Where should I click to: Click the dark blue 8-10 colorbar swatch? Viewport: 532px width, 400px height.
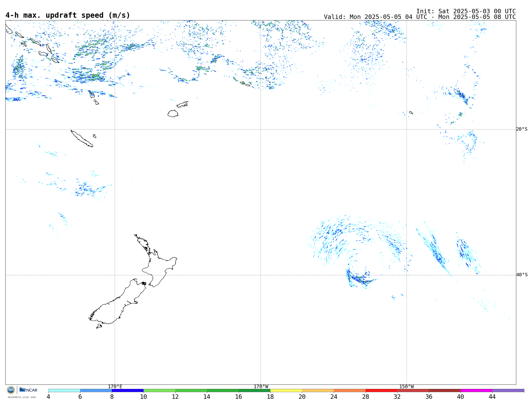click(x=128, y=390)
